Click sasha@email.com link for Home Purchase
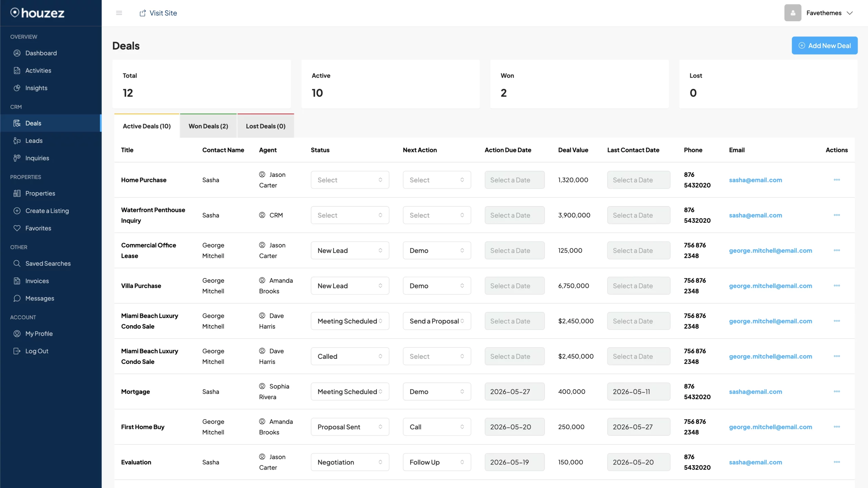868x488 pixels. tap(755, 180)
